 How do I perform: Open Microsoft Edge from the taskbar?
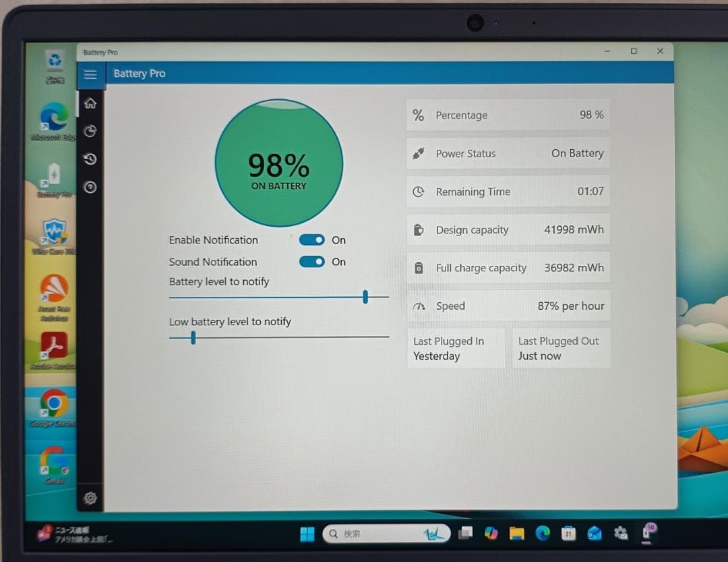point(543,533)
